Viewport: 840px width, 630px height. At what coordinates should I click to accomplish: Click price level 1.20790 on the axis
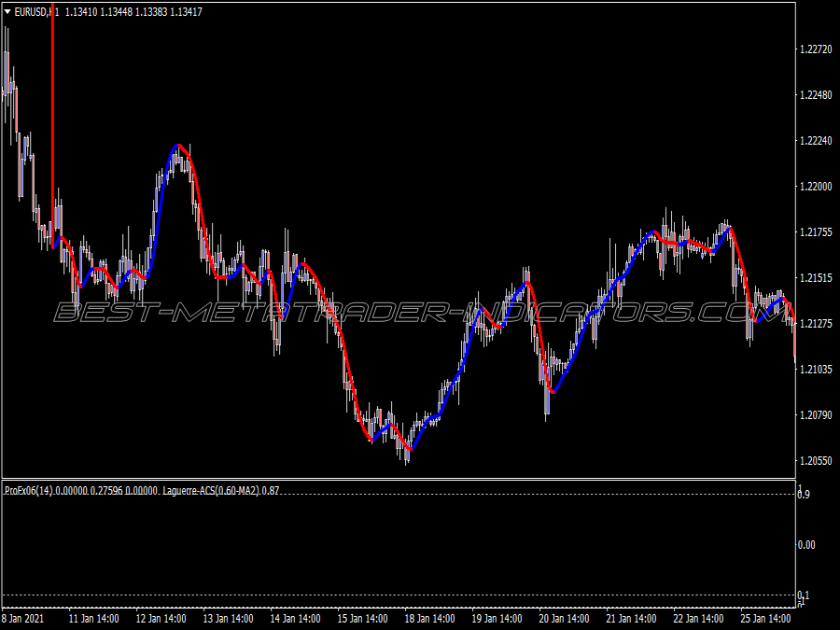[816, 414]
